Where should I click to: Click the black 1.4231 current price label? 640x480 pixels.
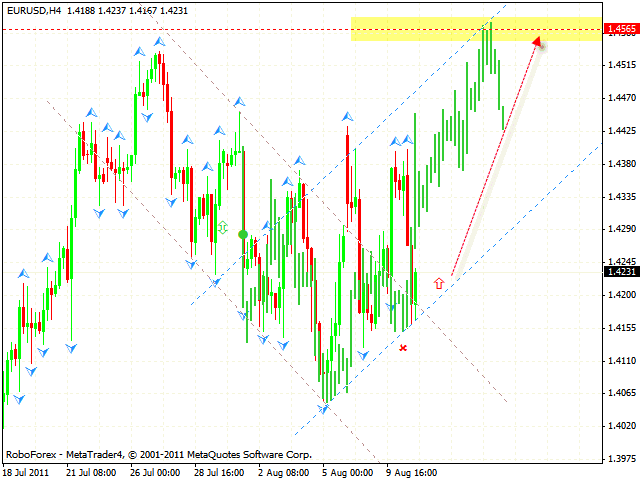pos(621,271)
